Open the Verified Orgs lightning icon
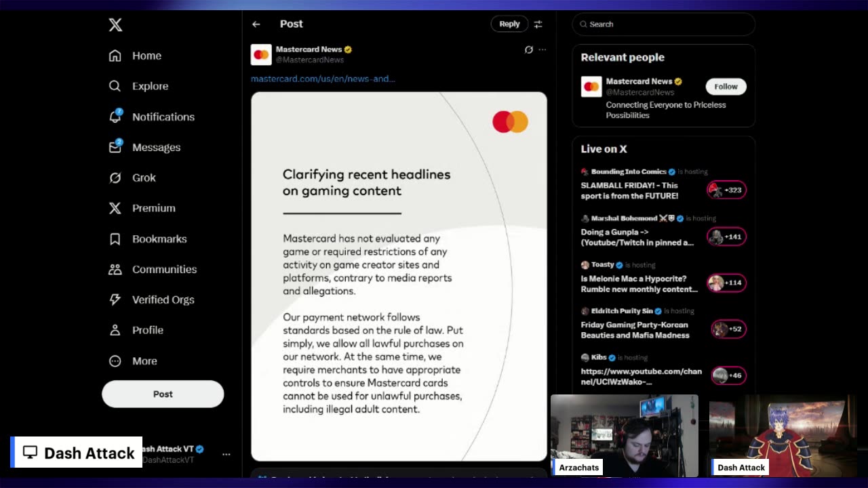 [115, 300]
